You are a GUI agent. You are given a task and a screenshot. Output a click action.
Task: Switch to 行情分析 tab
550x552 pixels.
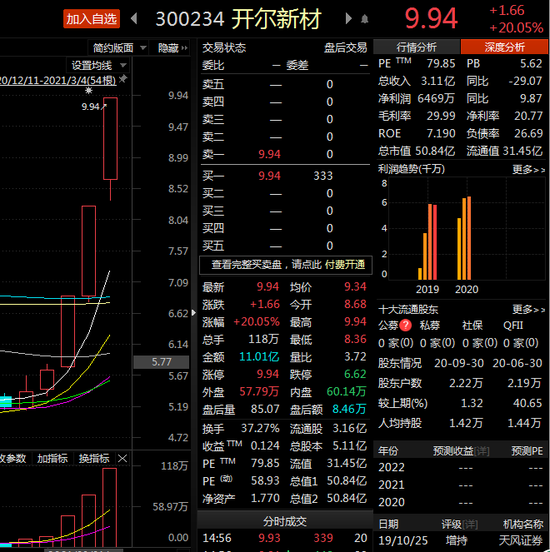coord(416,47)
